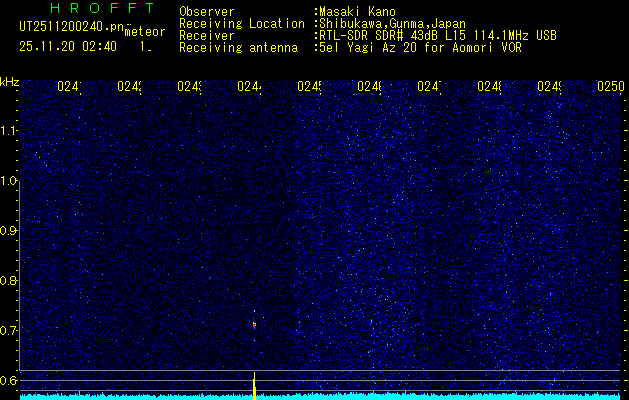This screenshot has width=629, height=400.
Task: Click the 1.0 kHz frequency tick label
Action: coord(9,181)
